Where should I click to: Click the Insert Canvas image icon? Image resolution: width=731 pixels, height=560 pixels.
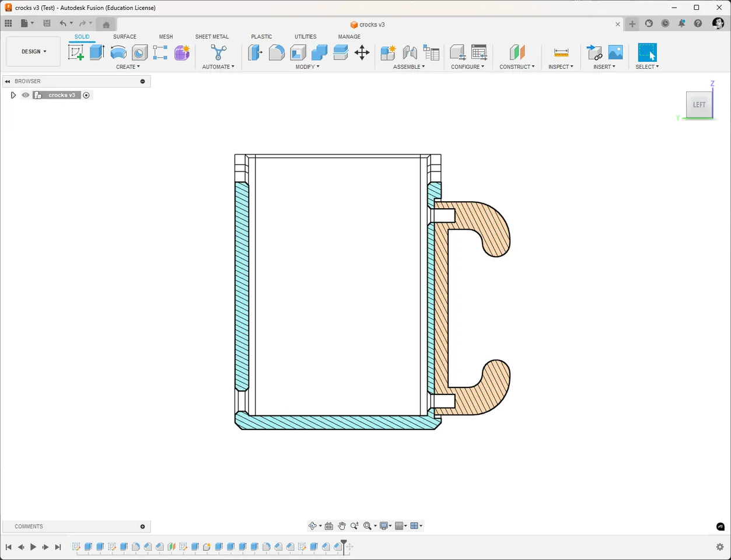[615, 52]
